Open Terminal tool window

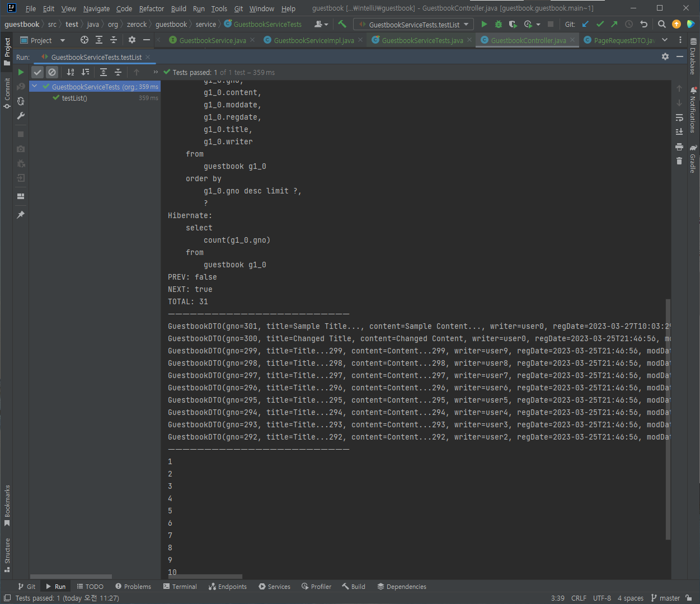pos(180,587)
